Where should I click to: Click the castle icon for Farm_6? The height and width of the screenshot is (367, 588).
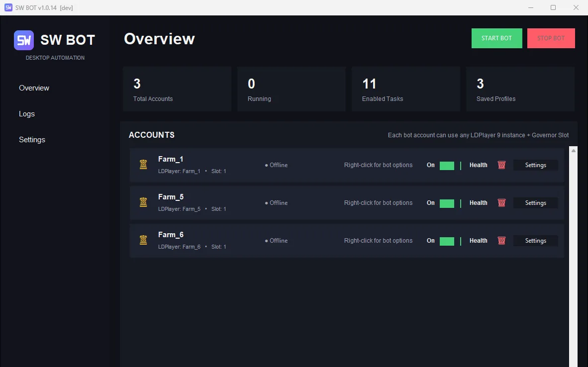tap(143, 240)
